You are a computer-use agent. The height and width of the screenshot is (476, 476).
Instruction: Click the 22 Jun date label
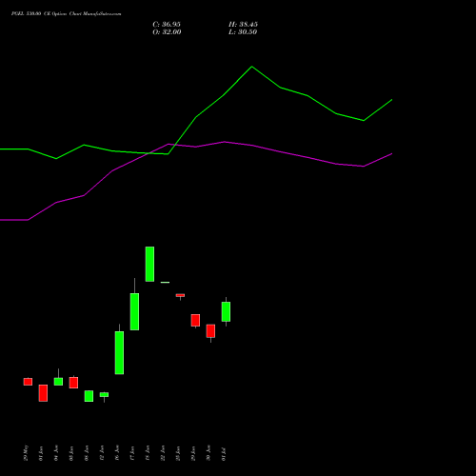tap(163, 453)
